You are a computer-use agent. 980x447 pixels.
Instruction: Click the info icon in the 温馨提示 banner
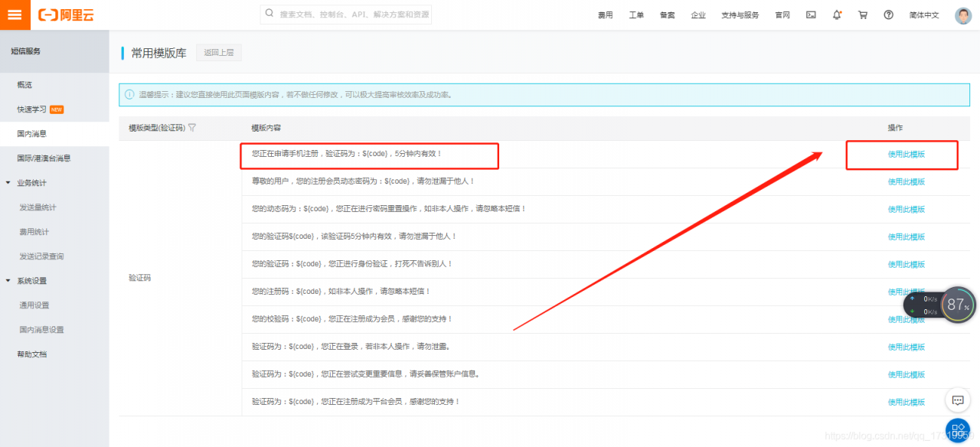click(x=130, y=94)
